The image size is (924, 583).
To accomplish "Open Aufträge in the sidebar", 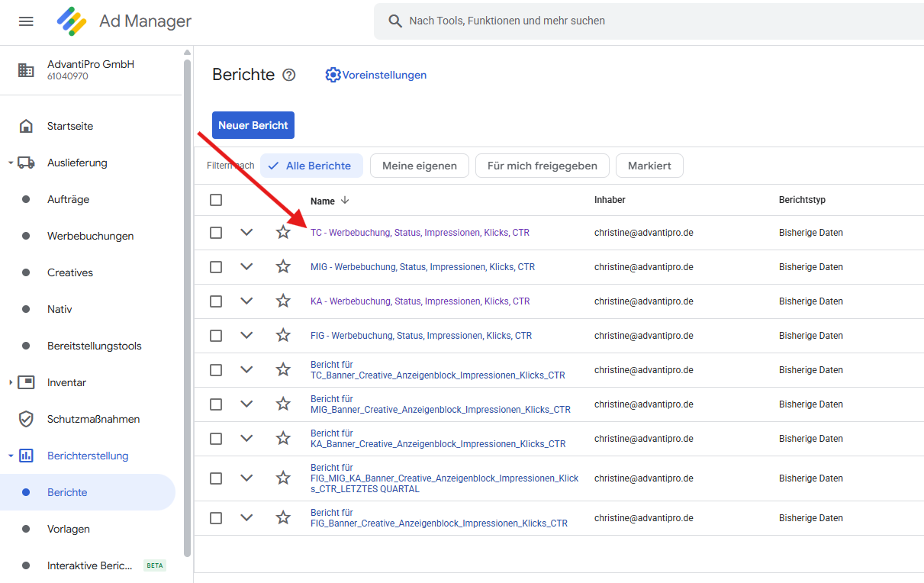I will (69, 199).
